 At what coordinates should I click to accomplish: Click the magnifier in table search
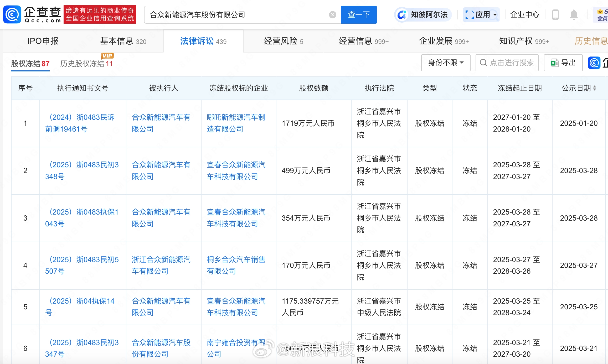(483, 63)
